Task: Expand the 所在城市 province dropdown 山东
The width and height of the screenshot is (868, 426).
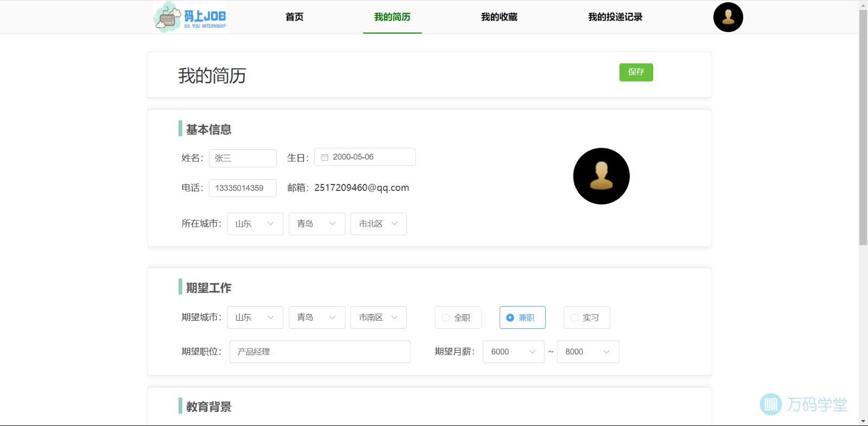Action: tap(255, 224)
